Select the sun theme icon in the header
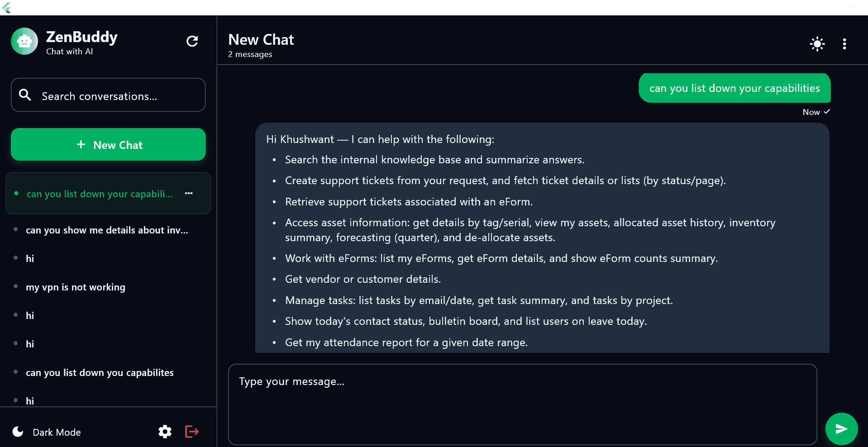The height and width of the screenshot is (447, 868). (817, 43)
